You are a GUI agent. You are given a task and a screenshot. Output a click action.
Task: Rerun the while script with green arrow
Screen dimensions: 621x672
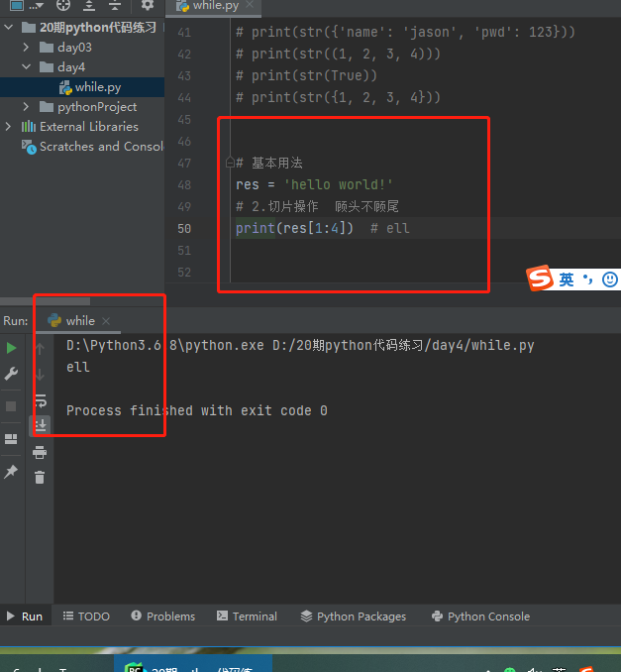tap(11, 348)
